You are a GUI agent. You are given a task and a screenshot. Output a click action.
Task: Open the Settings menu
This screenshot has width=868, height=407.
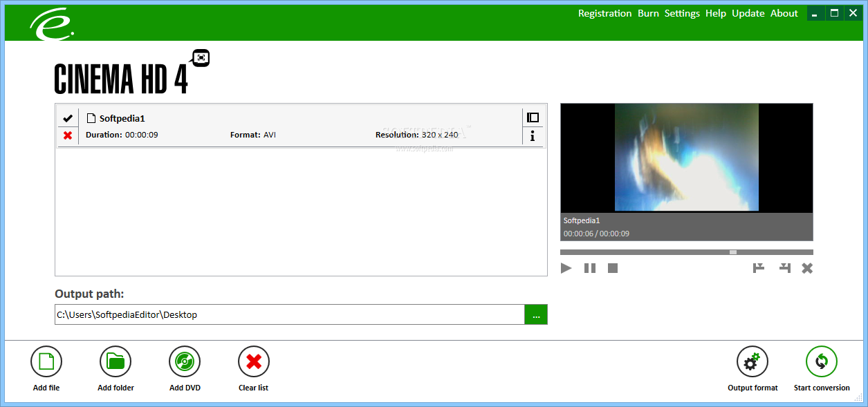(682, 13)
